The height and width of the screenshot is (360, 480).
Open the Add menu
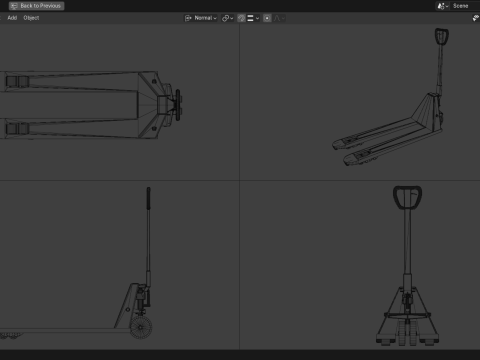12,18
